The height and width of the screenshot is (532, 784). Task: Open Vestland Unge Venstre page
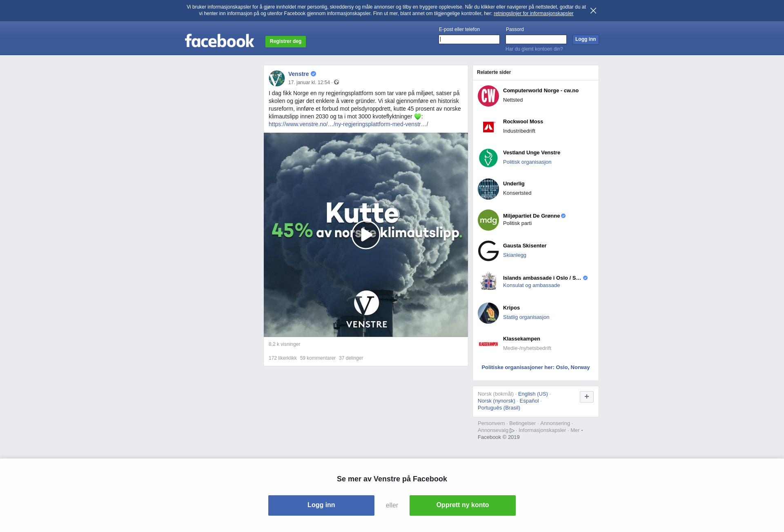point(532,153)
